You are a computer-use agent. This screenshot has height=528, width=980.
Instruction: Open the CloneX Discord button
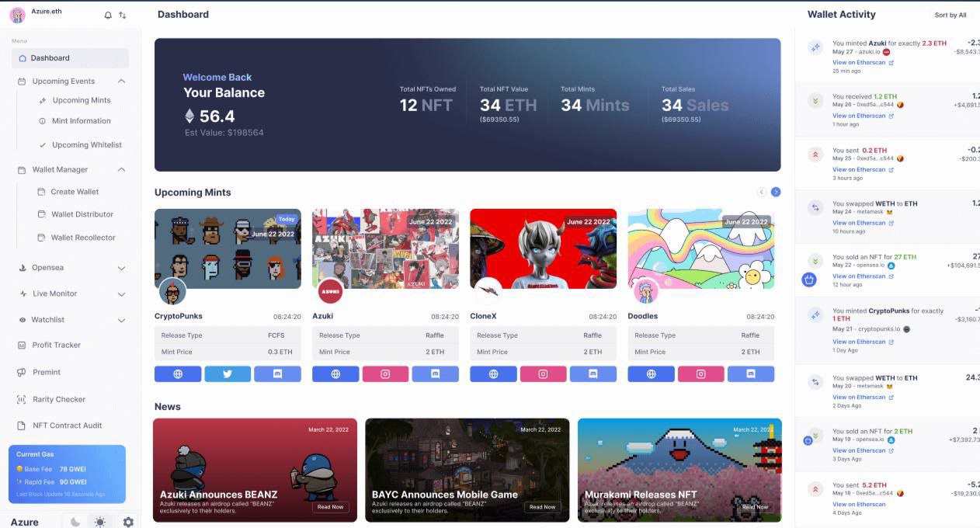point(593,374)
